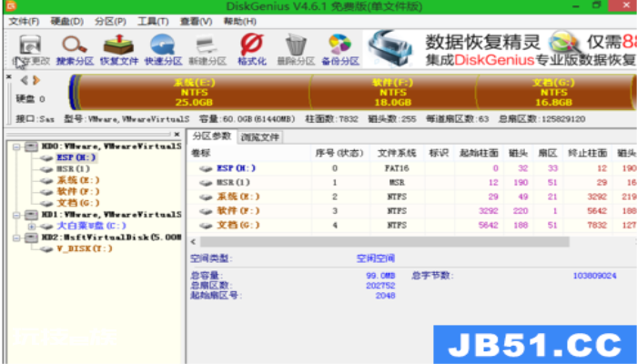The image size is (637, 364).
Task: Click the horizontal scrollbar left arrow in table
Action: pyautogui.click(x=193, y=242)
